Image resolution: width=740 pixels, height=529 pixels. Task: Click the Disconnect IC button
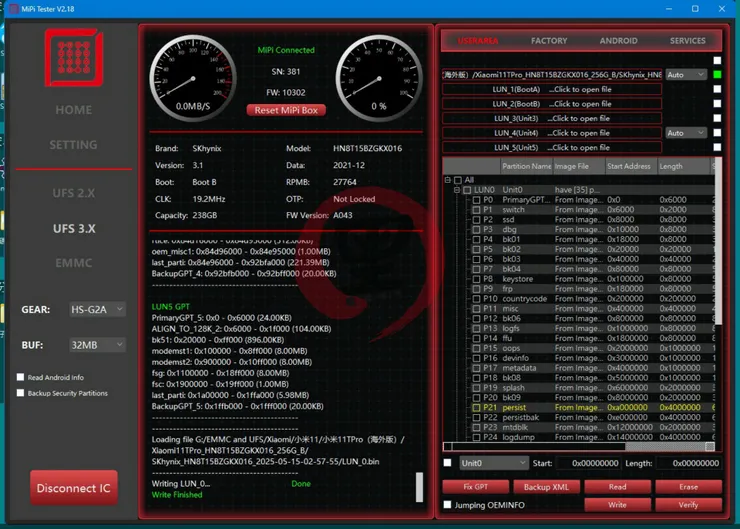pos(74,488)
